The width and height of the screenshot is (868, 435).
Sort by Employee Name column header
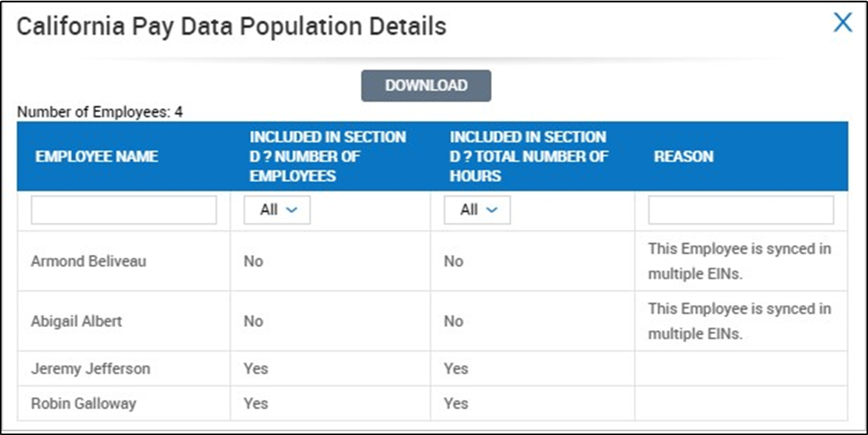point(97,157)
